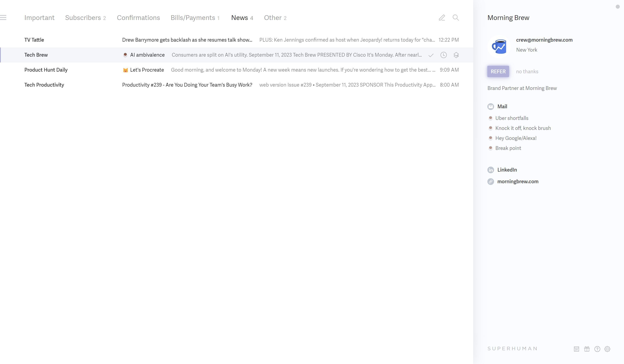Click Brand Partner at Morning Brew text
624x364 pixels.
tap(522, 88)
